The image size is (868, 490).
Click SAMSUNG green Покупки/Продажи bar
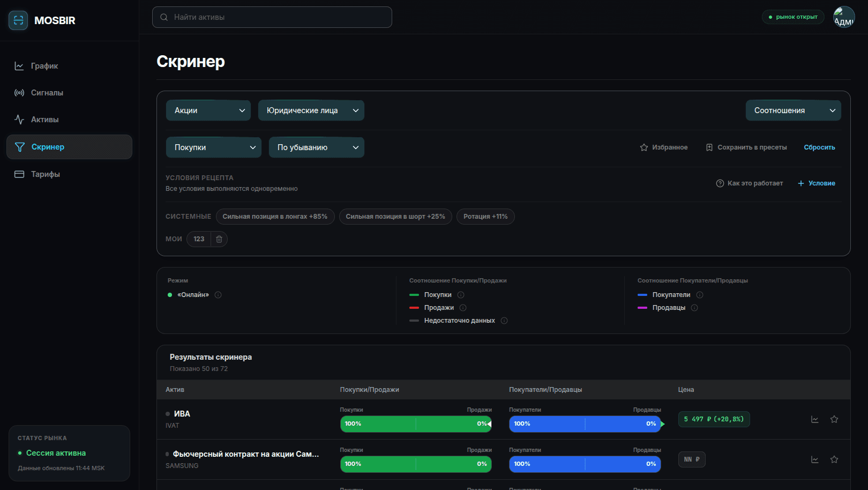tap(416, 464)
